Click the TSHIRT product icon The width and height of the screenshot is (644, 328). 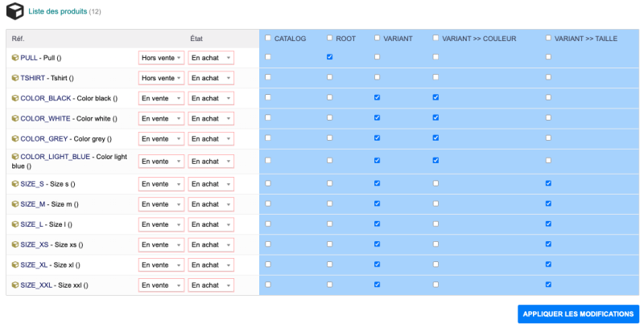pyautogui.click(x=15, y=78)
